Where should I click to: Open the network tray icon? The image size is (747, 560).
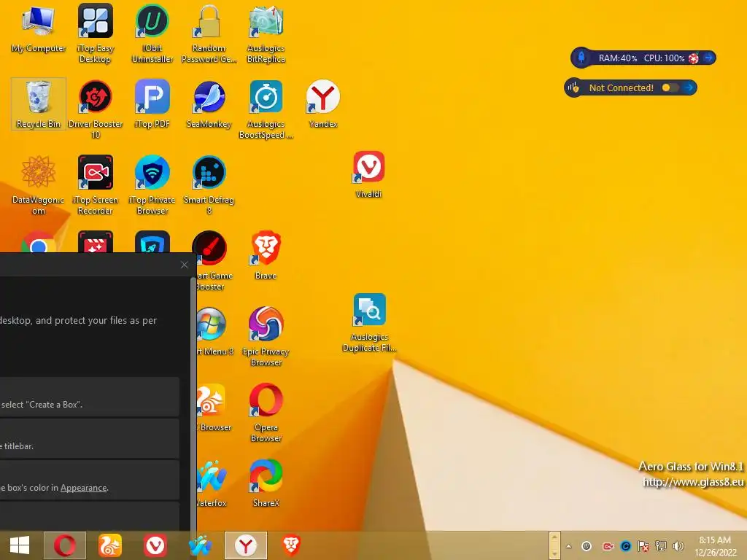[x=661, y=546]
